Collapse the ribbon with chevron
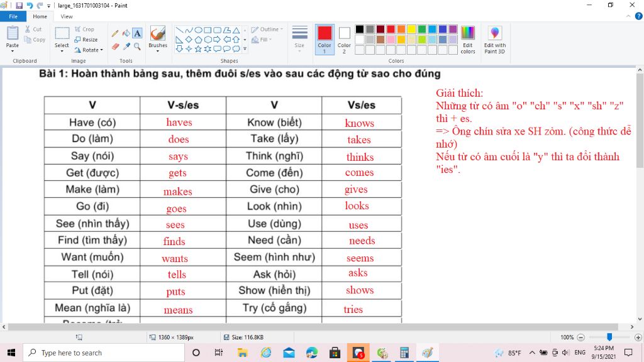This screenshot has height=362, width=644. pyautogui.click(x=628, y=16)
